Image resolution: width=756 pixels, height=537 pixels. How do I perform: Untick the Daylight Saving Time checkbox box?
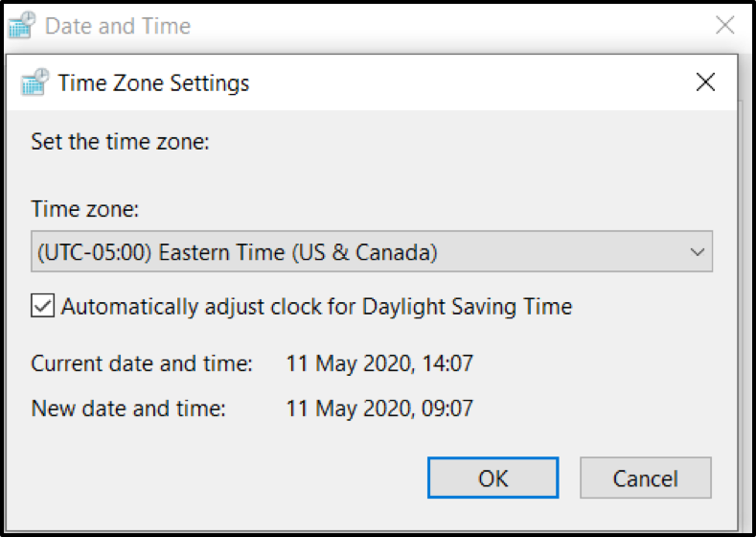click(x=43, y=307)
